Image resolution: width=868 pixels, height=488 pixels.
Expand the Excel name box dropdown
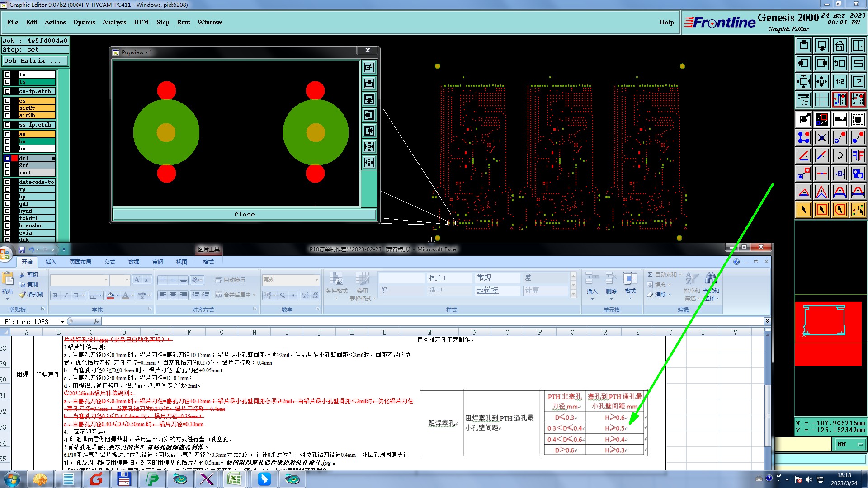(x=62, y=322)
